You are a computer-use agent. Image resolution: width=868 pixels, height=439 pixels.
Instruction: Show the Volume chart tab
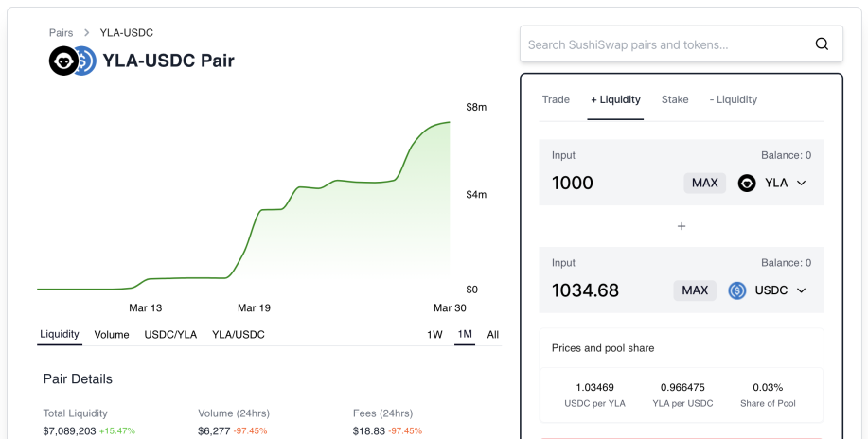tap(112, 334)
